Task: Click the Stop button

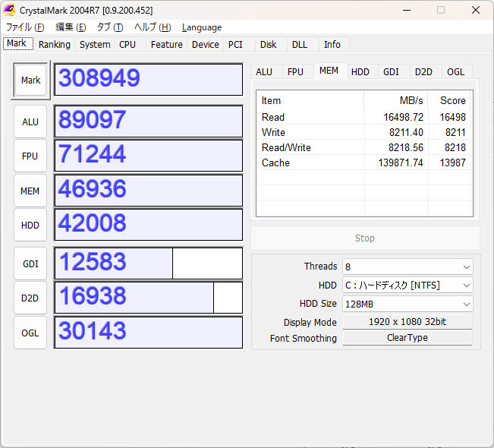Action: (x=365, y=238)
